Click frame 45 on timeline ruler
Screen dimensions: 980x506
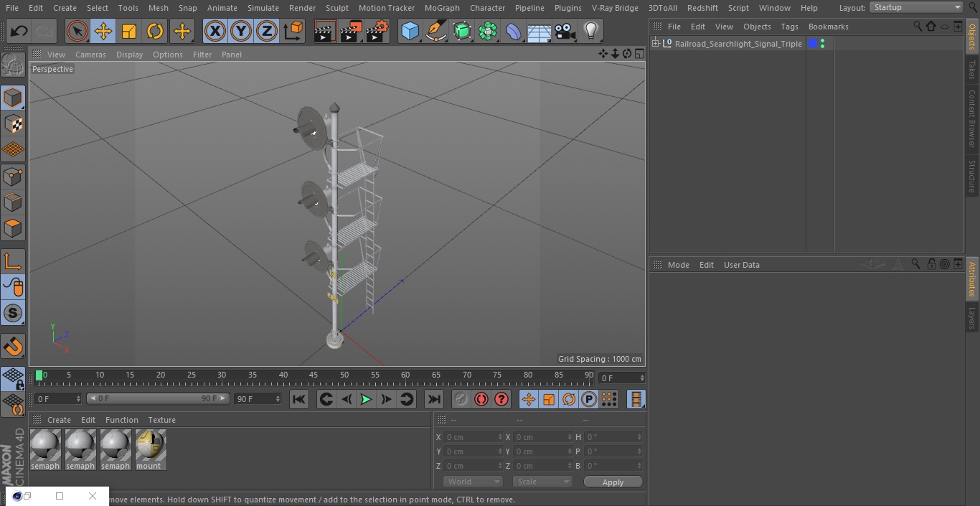tap(314, 375)
